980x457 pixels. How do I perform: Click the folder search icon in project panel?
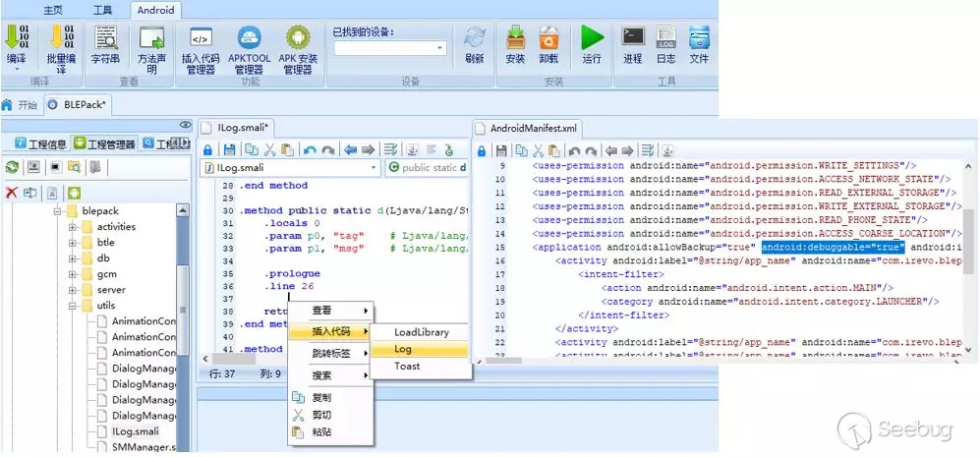point(75,167)
